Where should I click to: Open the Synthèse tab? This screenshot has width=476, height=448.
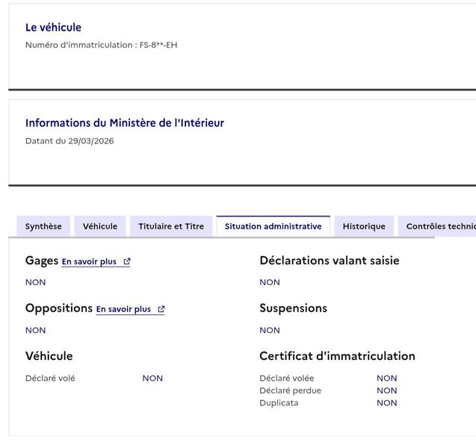pyautogui.click(x=43, y=226)
